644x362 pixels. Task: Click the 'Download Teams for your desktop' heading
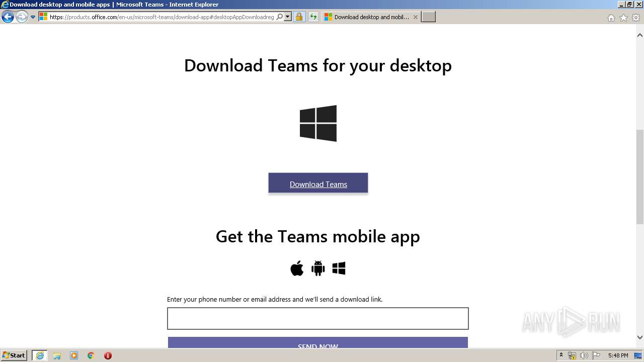[x=318, y=66]
